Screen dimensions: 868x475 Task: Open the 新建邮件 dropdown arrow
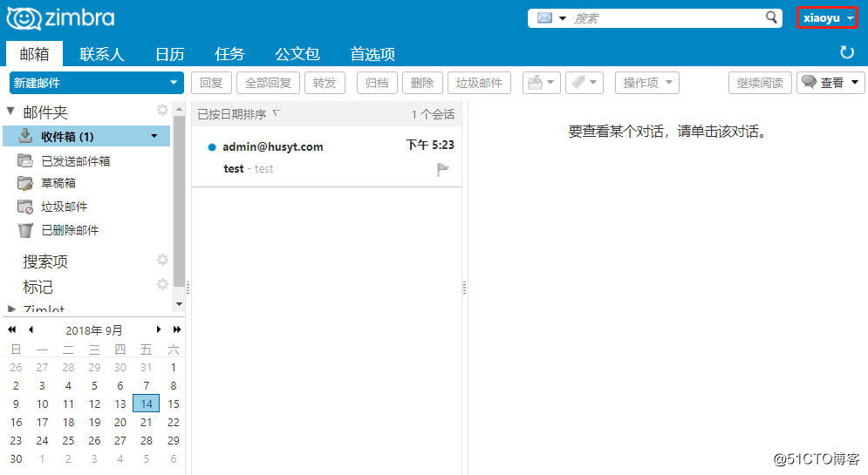(x=174, y=83)
